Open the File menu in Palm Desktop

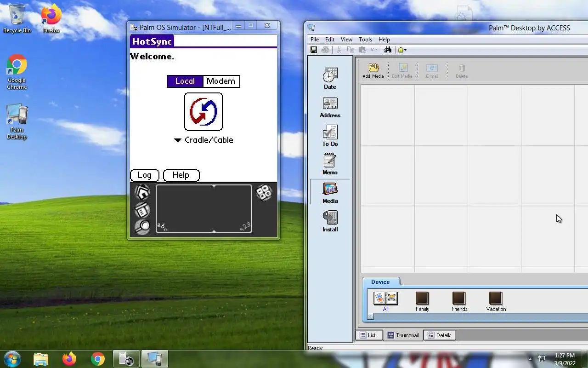point(315,40)
